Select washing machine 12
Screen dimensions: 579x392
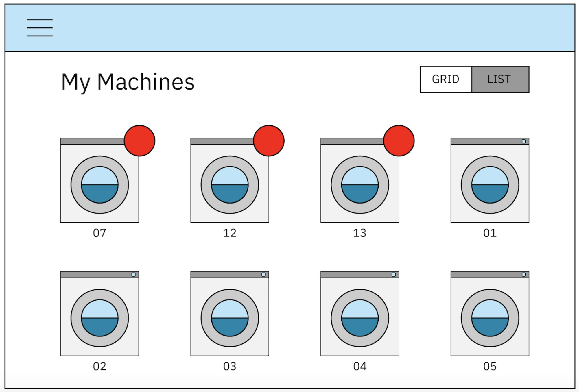pos(230,184)
